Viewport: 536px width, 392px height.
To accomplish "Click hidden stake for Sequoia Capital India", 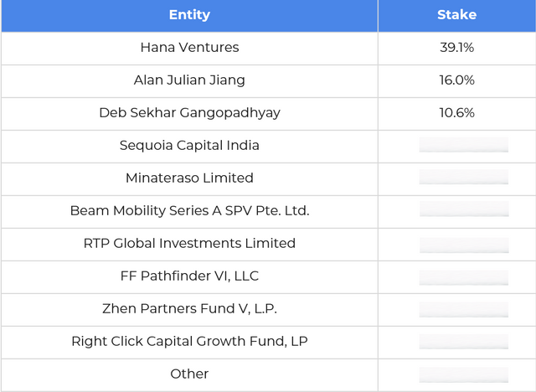I will click(x=463, y=145).
